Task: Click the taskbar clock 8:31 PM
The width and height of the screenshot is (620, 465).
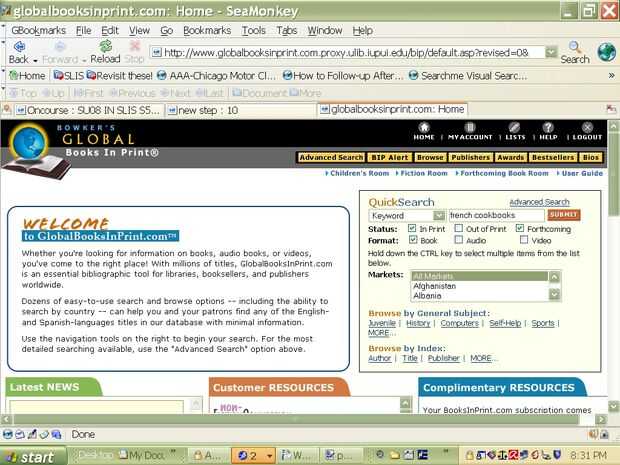Action: click(x=588, y=456)
